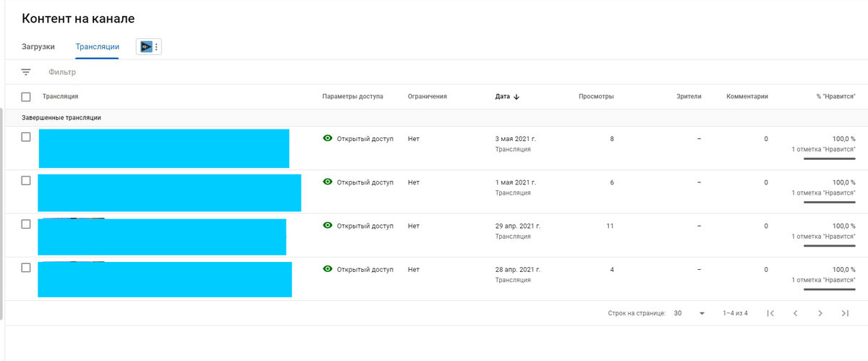Image resolution: width=868 pixels, height=361 pixels.
Task: Open Открытый доступ setting for 29 апр. row
Action: click(365, 226)
